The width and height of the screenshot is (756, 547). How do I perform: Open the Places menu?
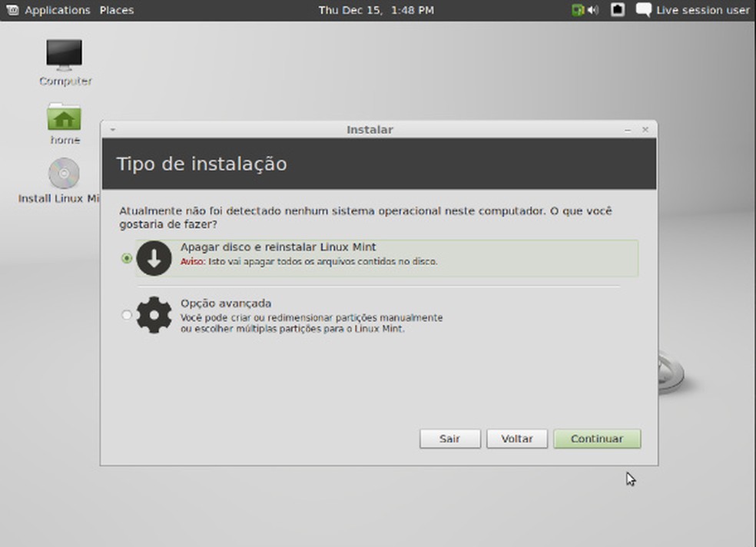point(117,10)
